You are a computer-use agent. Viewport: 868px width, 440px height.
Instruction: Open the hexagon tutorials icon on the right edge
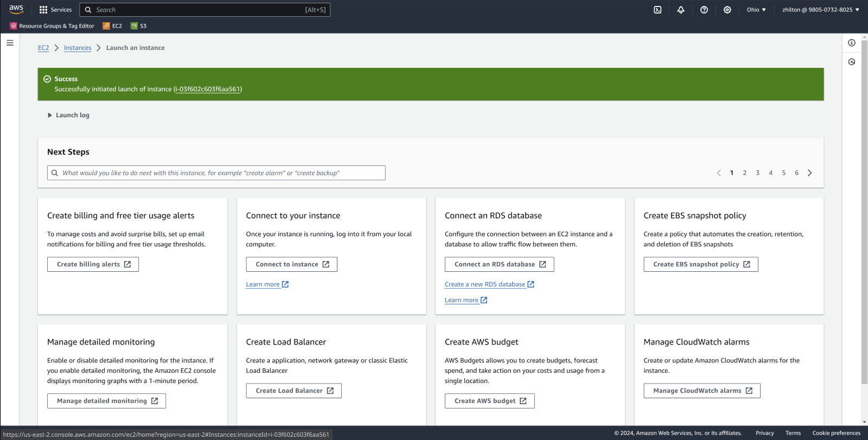[x=852, y=62]
